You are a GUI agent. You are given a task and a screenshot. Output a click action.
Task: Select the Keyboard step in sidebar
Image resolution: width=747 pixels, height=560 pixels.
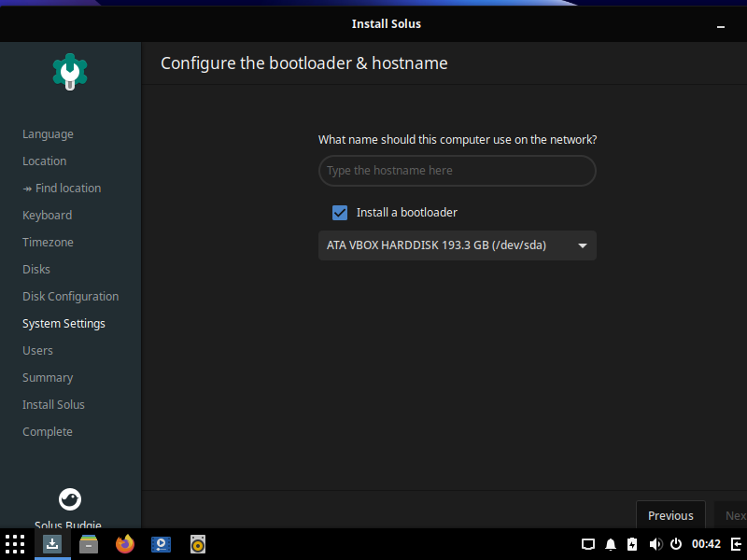click(48, 216)
